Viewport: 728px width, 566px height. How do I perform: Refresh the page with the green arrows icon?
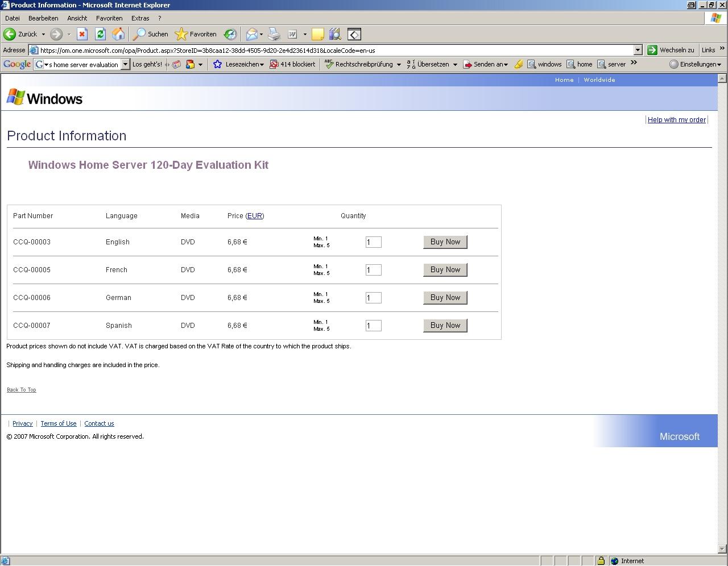(100, 34)
